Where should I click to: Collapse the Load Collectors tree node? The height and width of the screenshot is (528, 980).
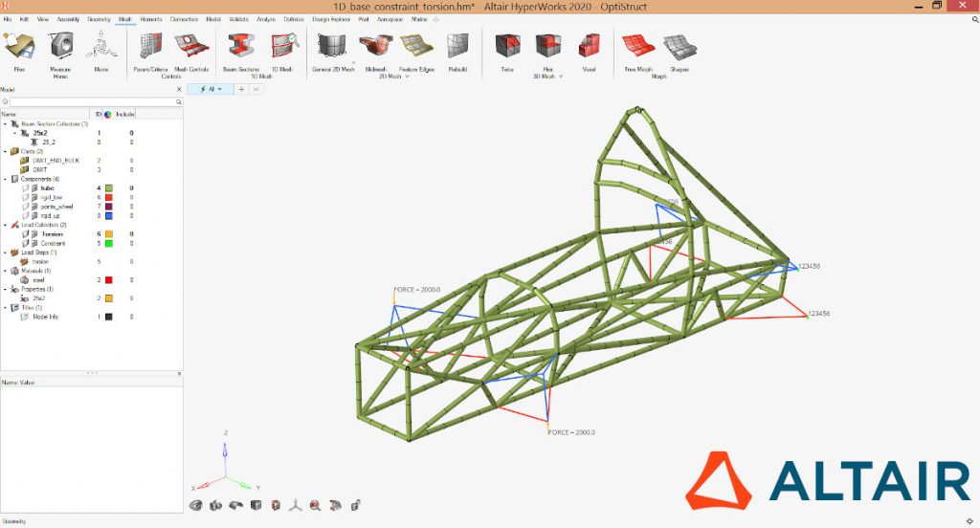5,225
